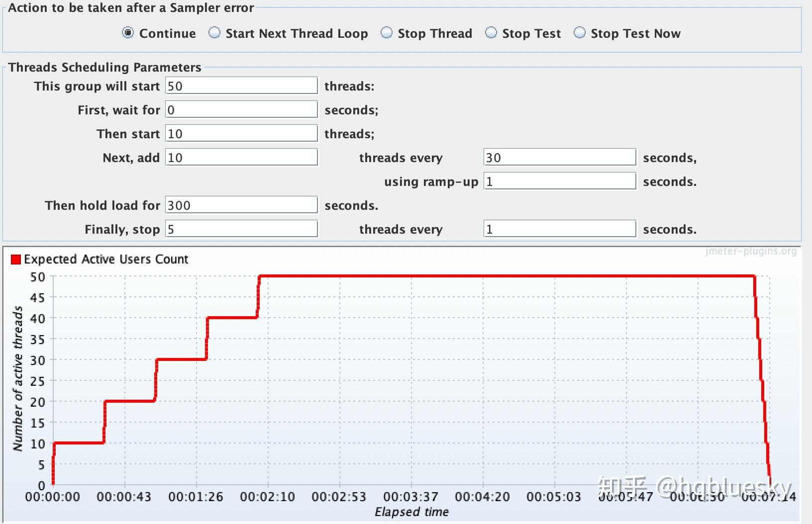Click the Finally stop threads field

[241, 229]
